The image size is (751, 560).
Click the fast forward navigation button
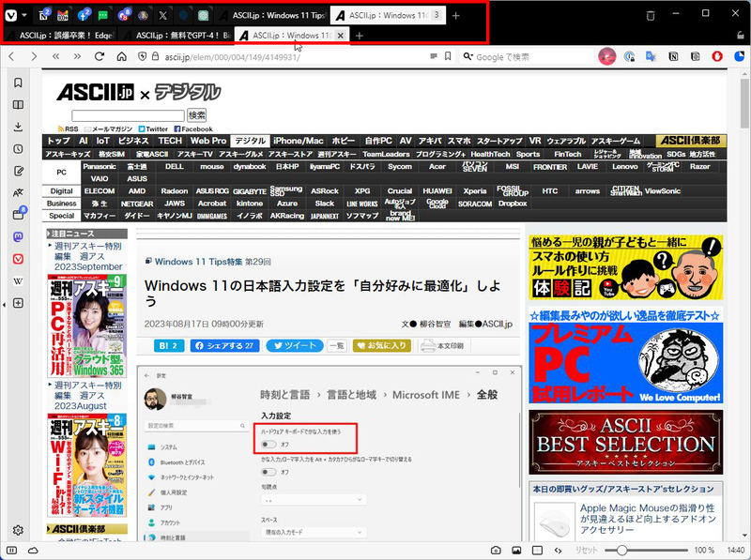77,56
